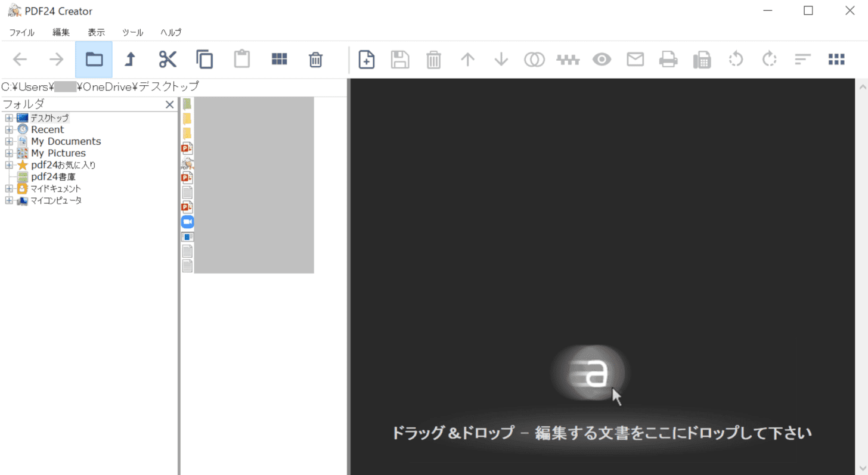Rotate pages clockwise
Screen dimensions: 868x475
coord(769,59)
